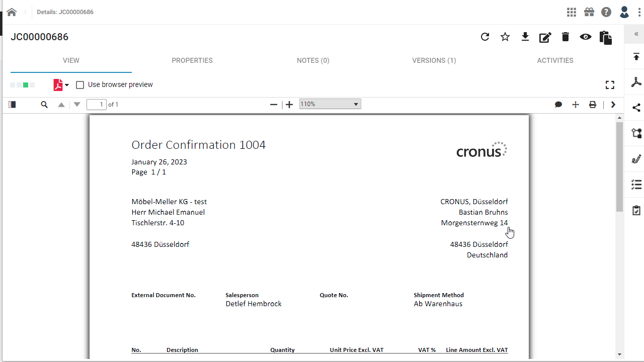644x362 pixels.
Task: Open the user profile icon
Action: point(624,12)
